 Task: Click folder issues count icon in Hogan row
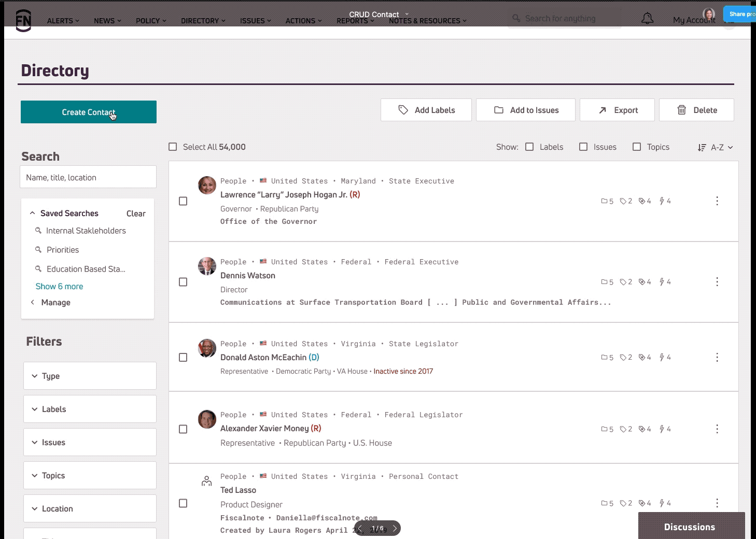pos(604,201)
